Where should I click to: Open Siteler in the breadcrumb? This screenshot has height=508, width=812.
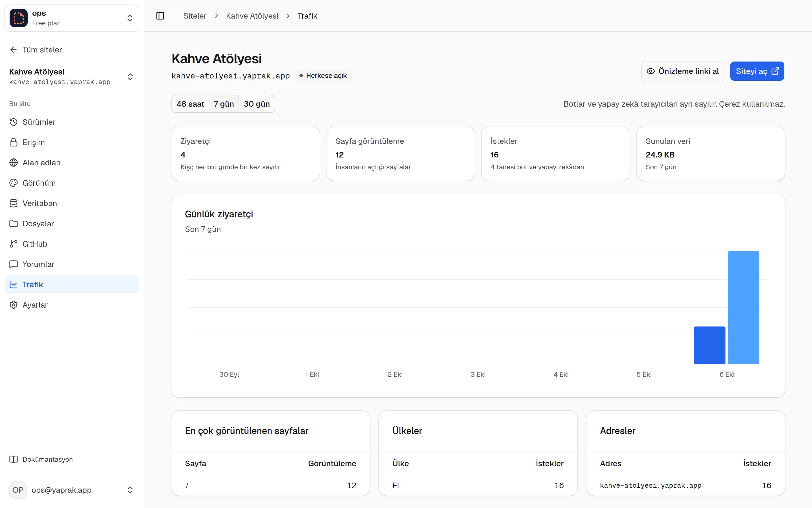(195, 16)
